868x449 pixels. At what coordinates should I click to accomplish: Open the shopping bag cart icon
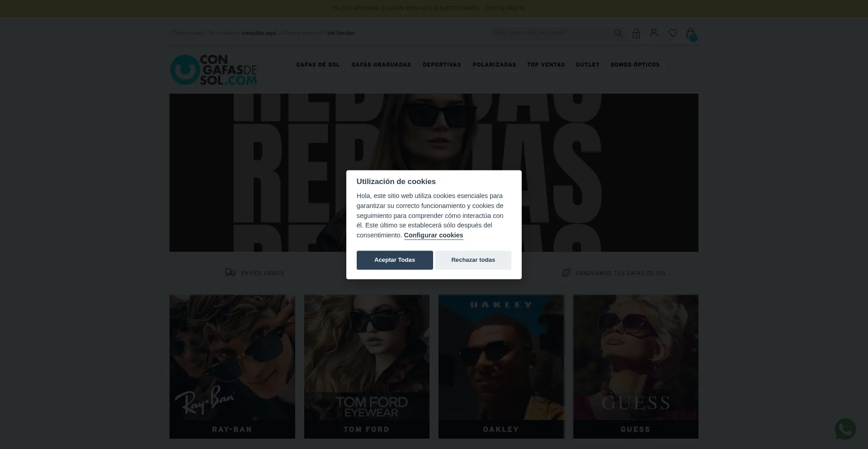click(x=690, y=33)
